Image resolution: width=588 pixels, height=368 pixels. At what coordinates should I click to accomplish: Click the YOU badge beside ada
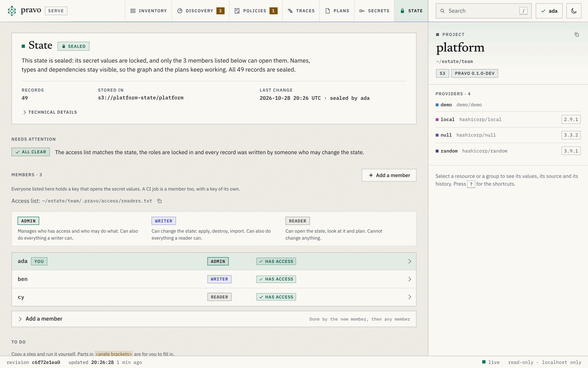coord(39,261)
